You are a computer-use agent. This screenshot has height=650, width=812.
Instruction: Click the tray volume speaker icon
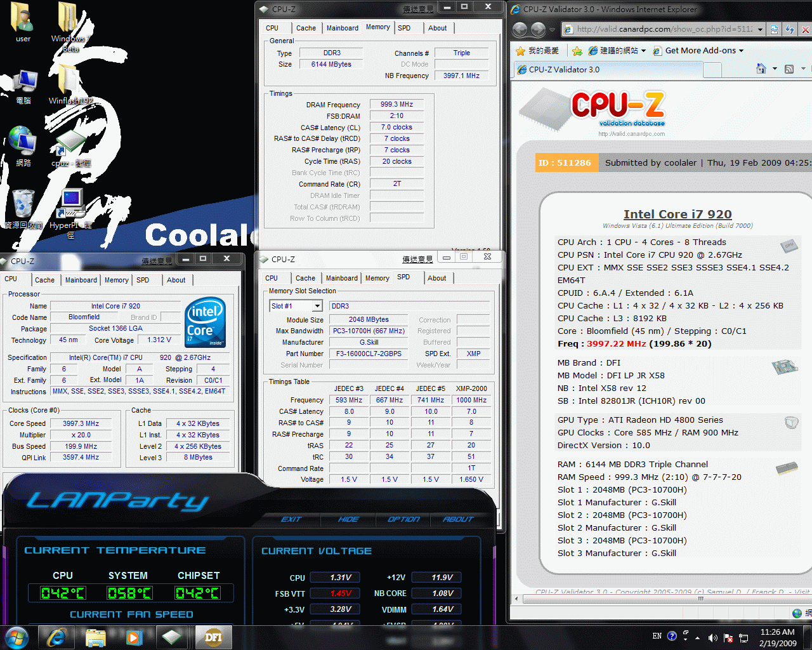tap(712, 637)
